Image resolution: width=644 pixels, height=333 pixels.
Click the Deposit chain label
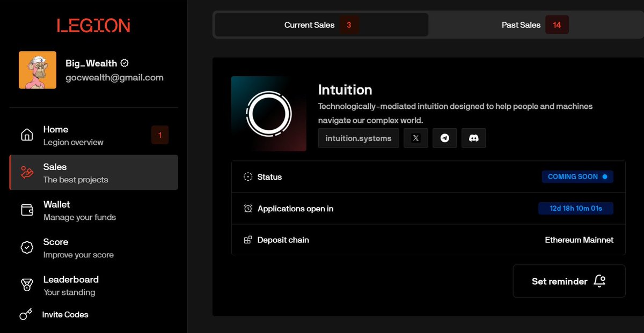pyautogui.click(x=283, y=240)
